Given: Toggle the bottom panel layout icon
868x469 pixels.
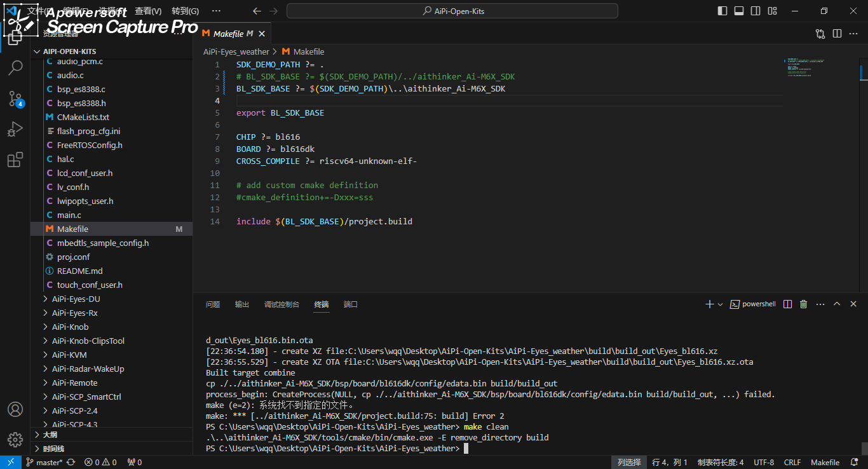Looking at the screenshot, I should [739, 11].
